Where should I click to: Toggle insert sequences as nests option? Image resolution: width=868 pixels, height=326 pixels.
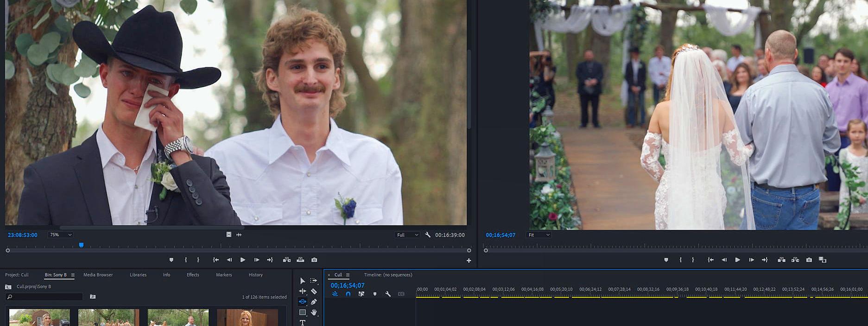coord(335,294)
